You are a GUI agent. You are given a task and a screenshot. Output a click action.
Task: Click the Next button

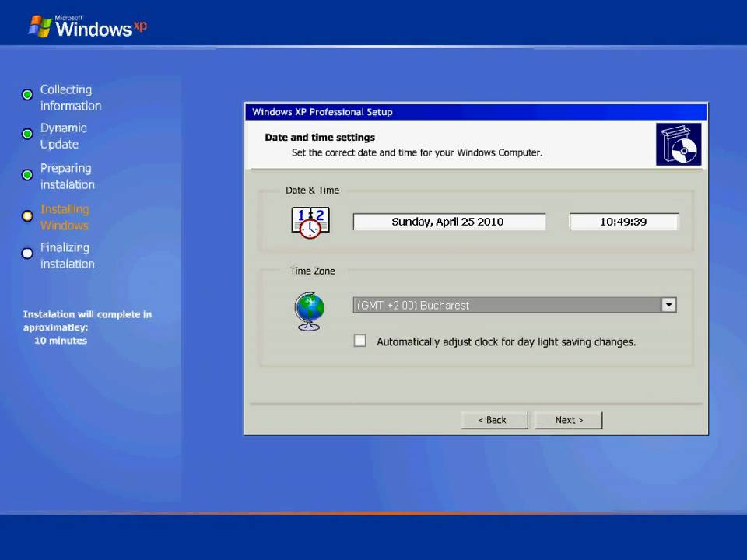[569, 420]
